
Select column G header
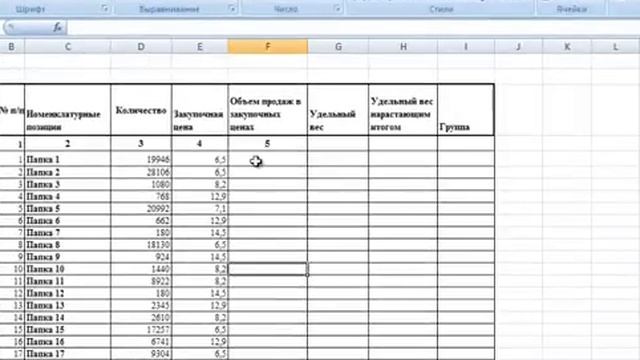coord(338,47)
